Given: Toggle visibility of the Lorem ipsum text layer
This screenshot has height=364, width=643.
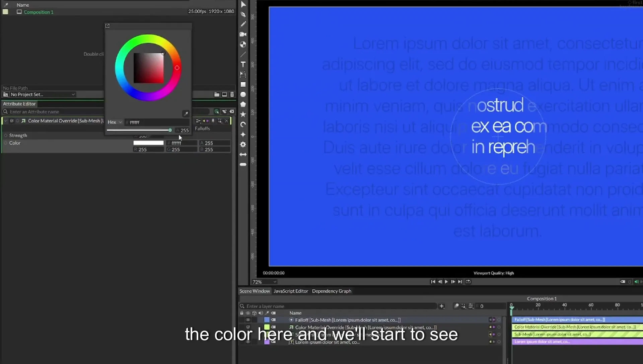Looking at the screenshot, I should (x=248, y=342).
